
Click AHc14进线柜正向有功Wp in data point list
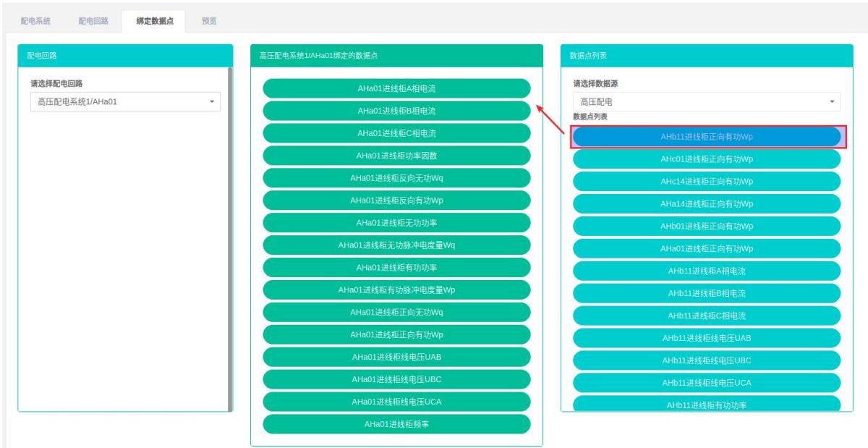point(706,181)
